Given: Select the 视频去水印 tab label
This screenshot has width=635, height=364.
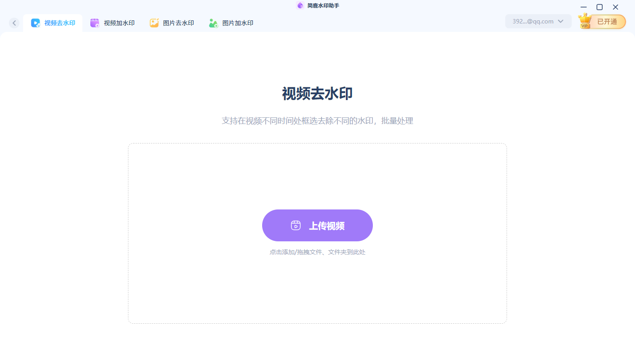Looking at the screenshot, I should point(60,23).
